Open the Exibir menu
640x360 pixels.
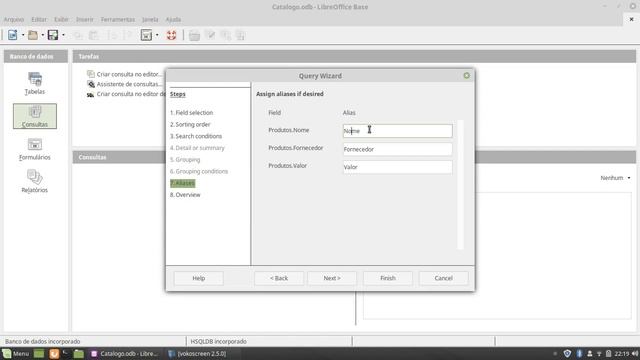pyautogui.click(x=61, y=20)
